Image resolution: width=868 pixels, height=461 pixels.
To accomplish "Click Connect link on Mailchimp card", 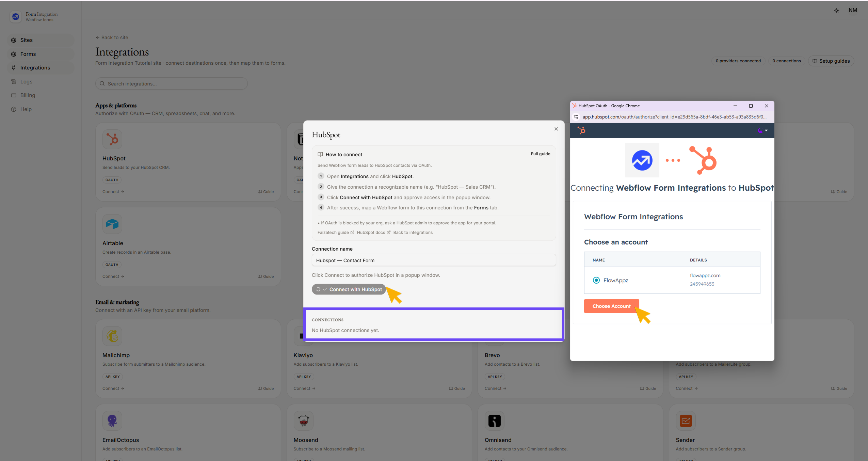I will [x=113, y=388].
